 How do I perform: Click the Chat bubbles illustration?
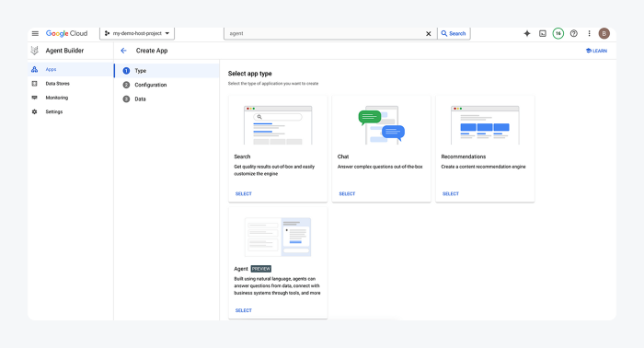382,125
